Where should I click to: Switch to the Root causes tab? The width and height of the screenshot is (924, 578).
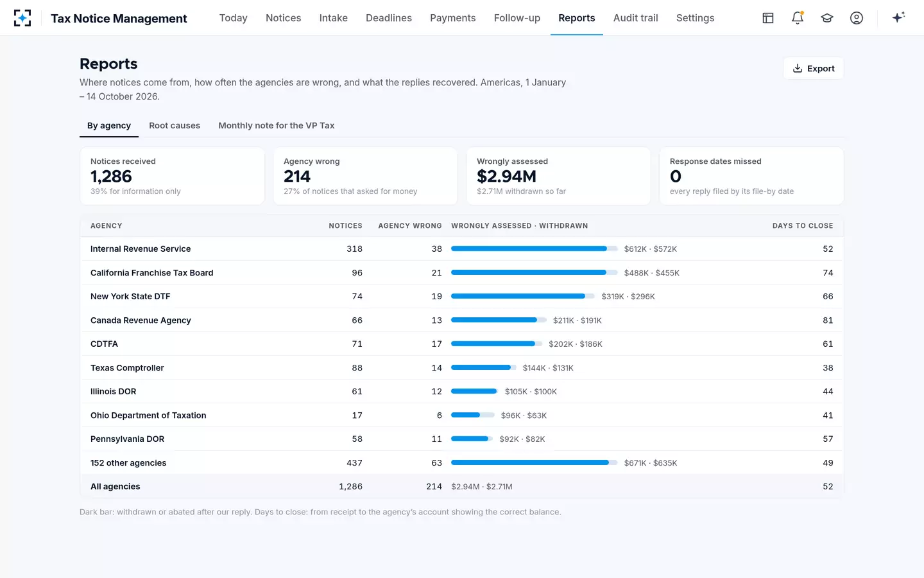point(175,126)
